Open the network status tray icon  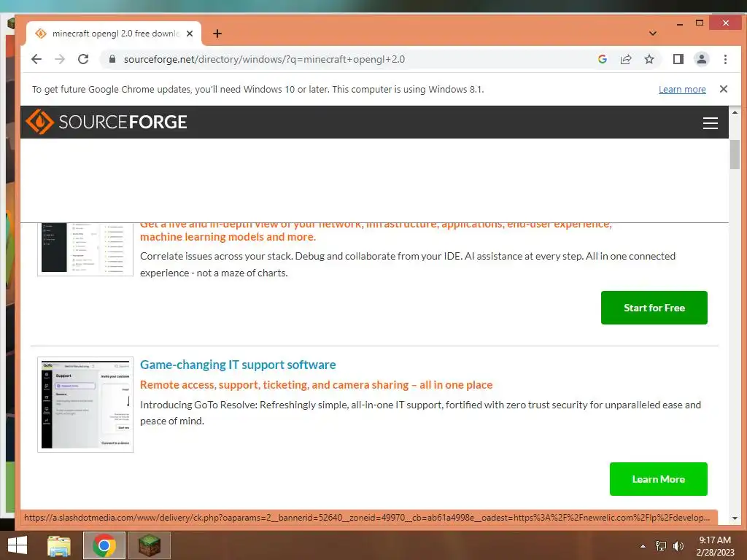[x=661, y=546]
